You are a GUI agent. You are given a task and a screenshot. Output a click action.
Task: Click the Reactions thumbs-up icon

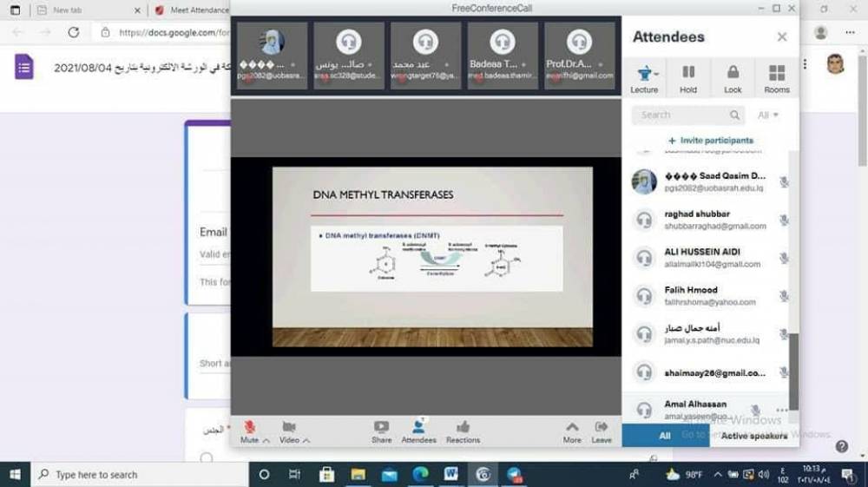coord(463,427)
